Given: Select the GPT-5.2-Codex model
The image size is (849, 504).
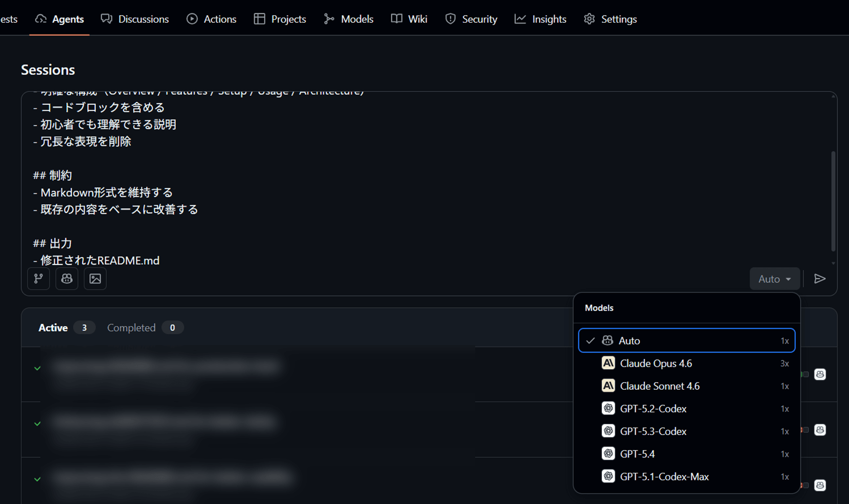Looking at the screenshot, I should point(687,409).
